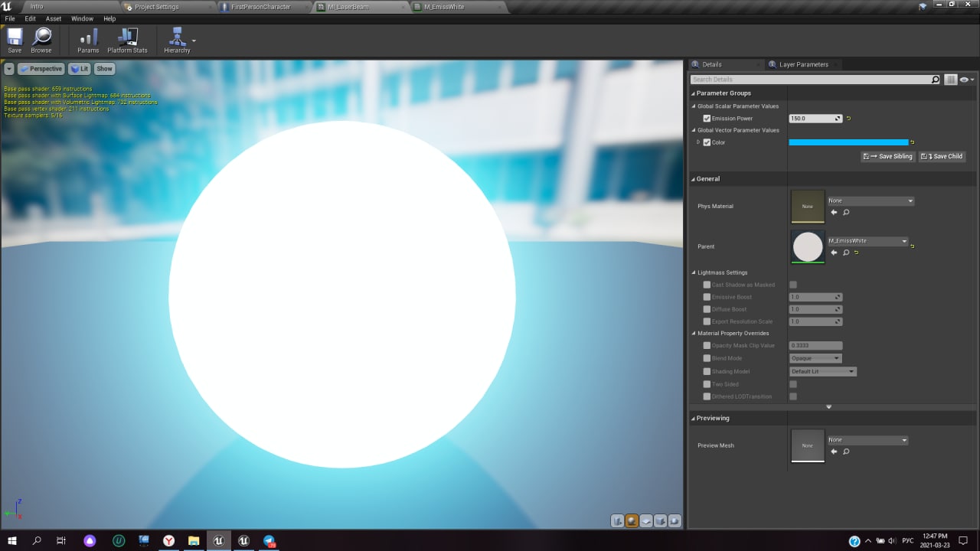Click the Parent material thumbnail
Image resolution: width=980 pixels, height=551 pixels.
[x=808, y=247]
